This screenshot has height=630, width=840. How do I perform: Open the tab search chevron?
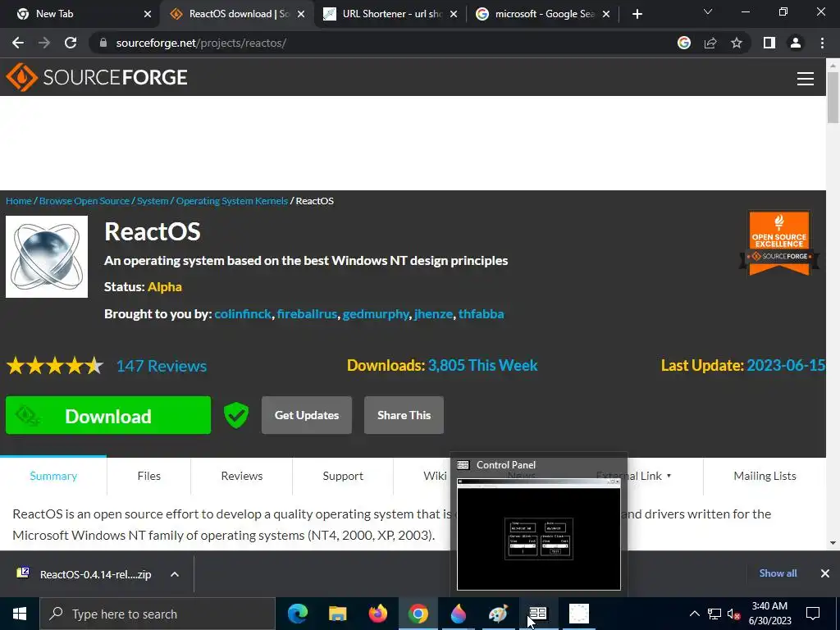pos(708,11)
